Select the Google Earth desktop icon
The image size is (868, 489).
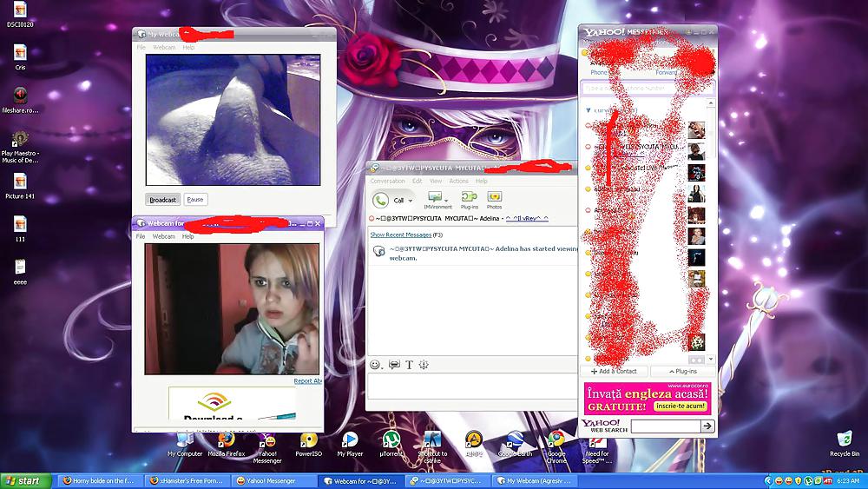(x=515, y=444)
